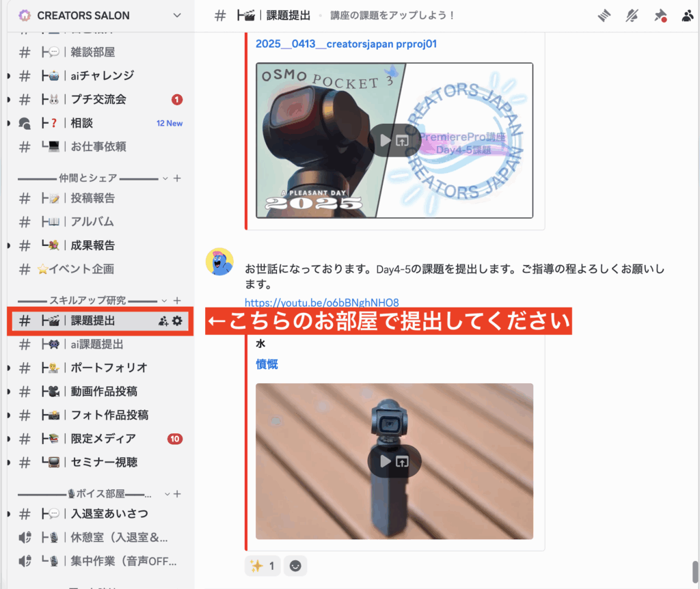
Task: Collapse the ボイス部屋 category chevron
Action: coord(167,494)
